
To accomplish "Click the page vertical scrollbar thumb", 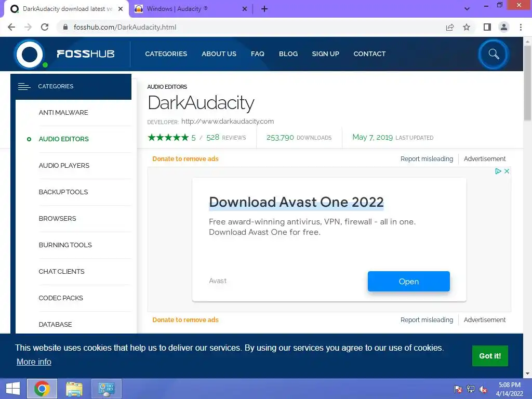I will pos(528,83).
